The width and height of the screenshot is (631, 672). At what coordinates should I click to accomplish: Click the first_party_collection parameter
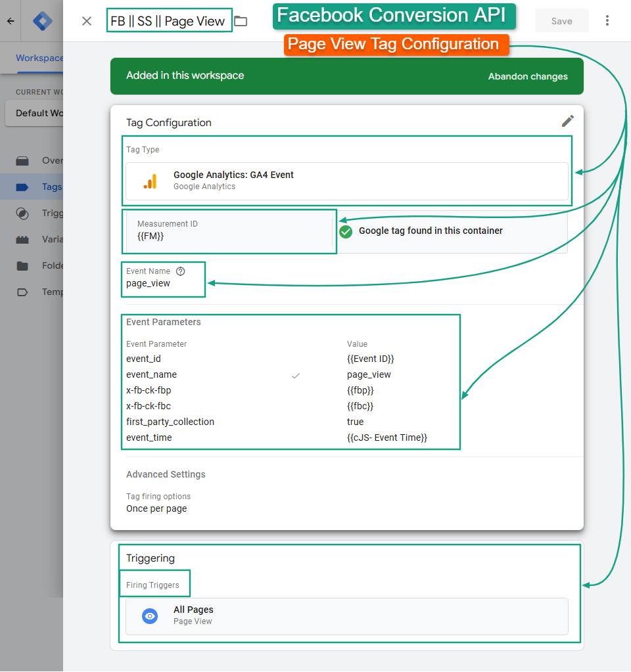[x=170, y=422]
